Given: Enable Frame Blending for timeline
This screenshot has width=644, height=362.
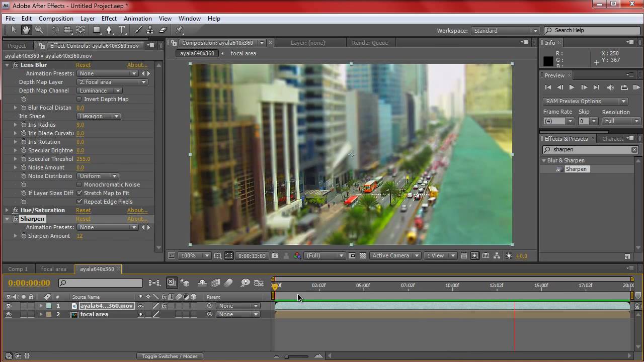Looking at the screenshot, I should click(215, 283).
